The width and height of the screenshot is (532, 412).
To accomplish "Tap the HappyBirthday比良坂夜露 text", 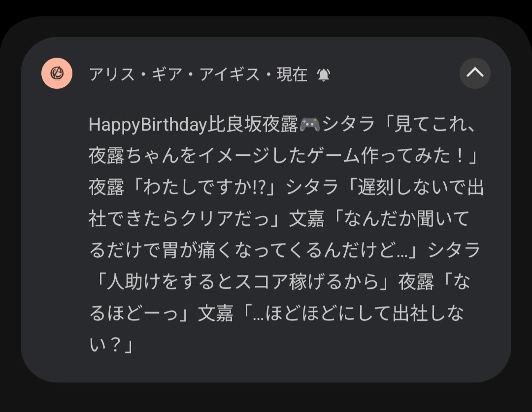I will pyautogui.click(x=194, y=125).
